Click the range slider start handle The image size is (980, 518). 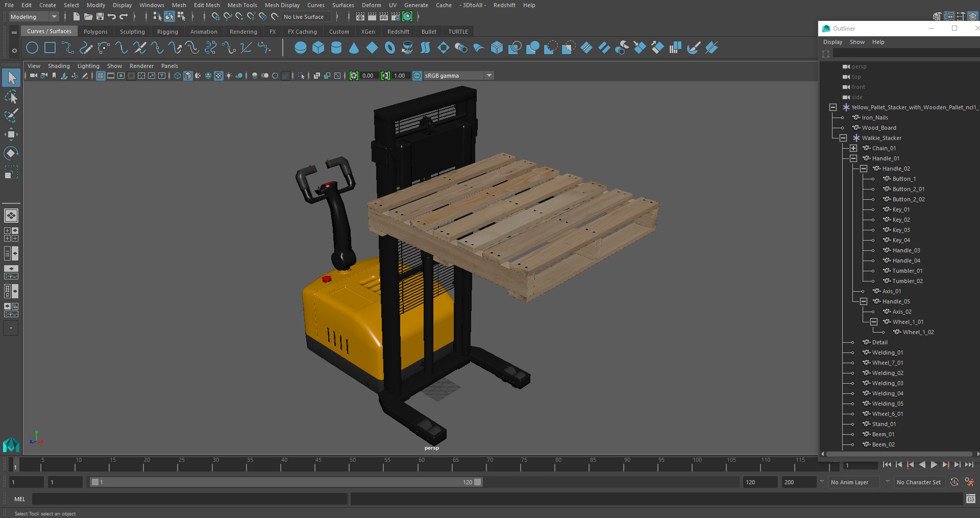(x=95, y=482)
